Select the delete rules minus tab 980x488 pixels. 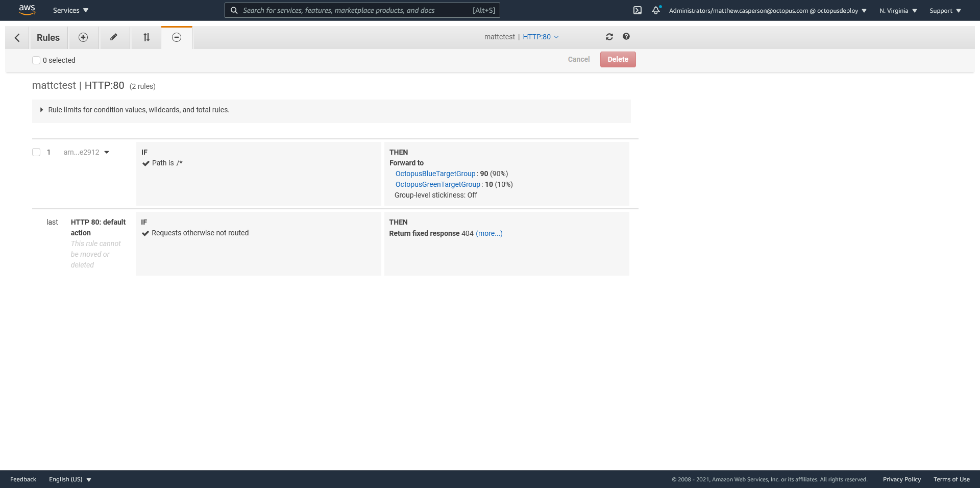coord(177,37)
